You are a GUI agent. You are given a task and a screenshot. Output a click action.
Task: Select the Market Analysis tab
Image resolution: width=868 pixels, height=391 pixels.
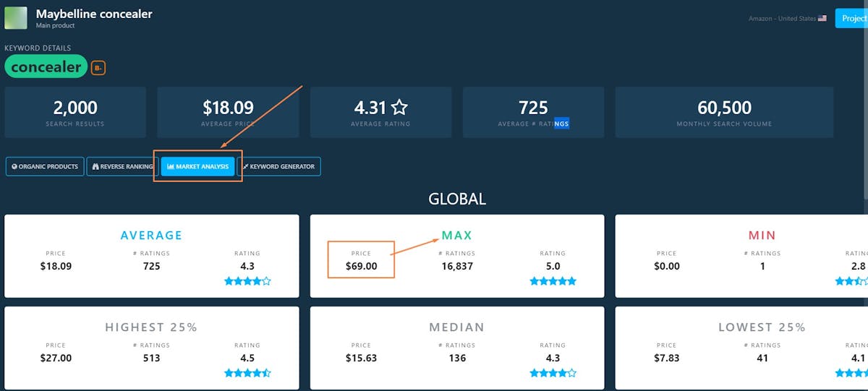197,167
